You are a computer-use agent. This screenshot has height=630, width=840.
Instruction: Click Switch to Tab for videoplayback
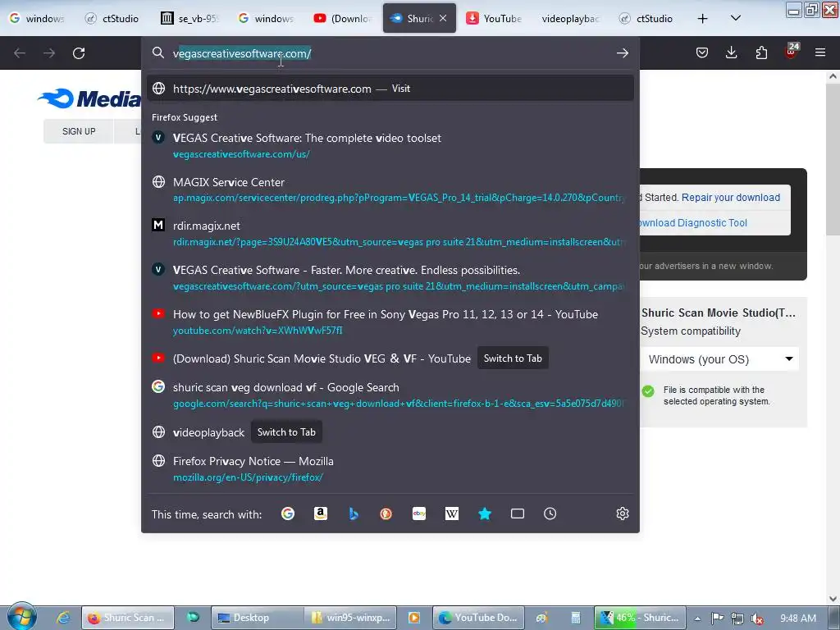(x=286, y=431)
